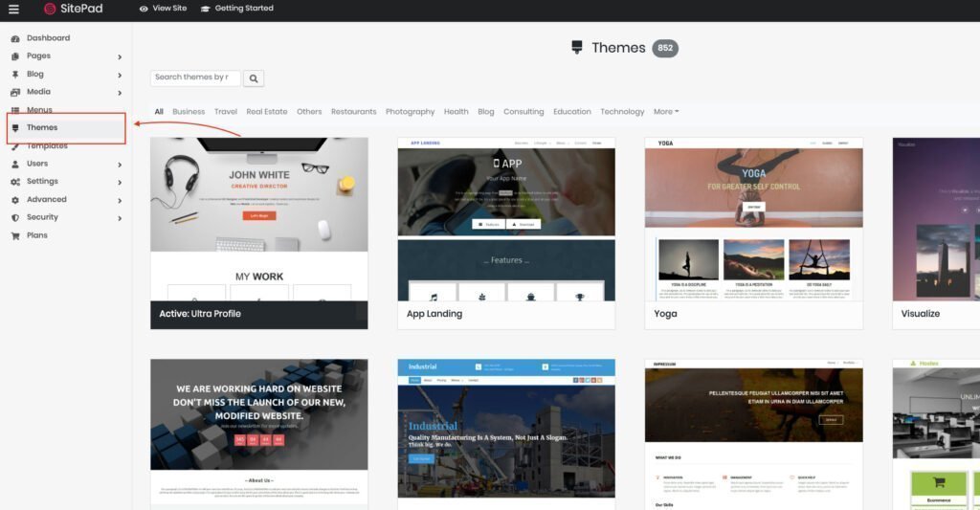Select the Impressum theme thumbnail
The height and width of the screenshot is (510, 980).
(754, 433)
